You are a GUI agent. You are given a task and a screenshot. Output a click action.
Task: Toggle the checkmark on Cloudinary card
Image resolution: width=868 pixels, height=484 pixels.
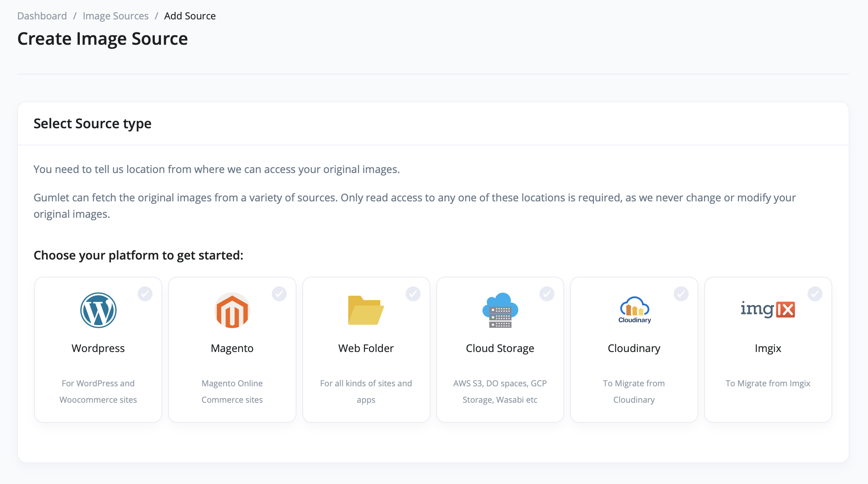pyautogui.click(x=681, y=294)
